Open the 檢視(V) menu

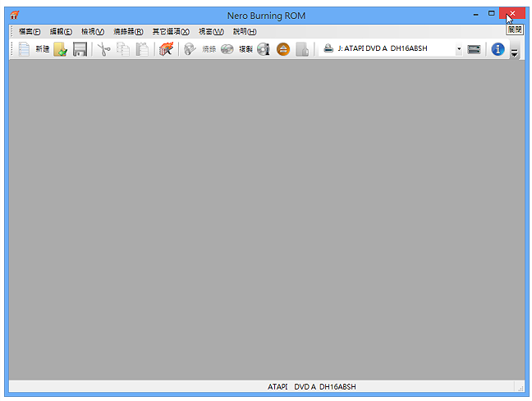coord(93,31)
